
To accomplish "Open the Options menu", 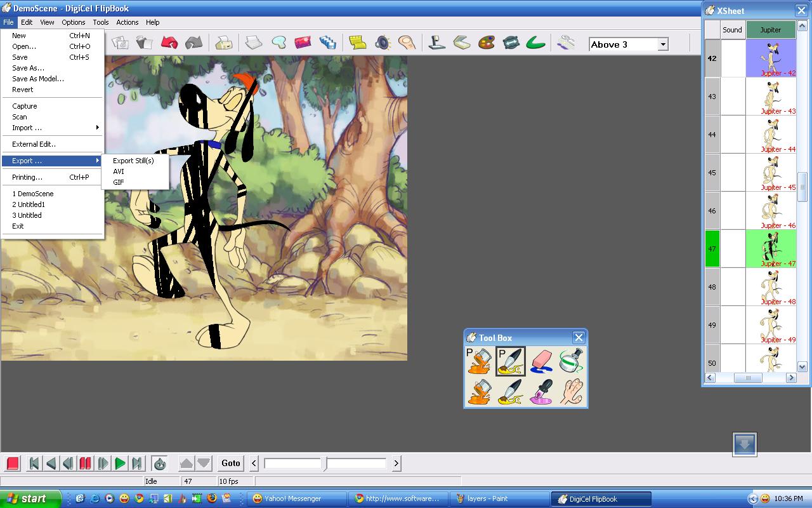I will pos(74,22).
